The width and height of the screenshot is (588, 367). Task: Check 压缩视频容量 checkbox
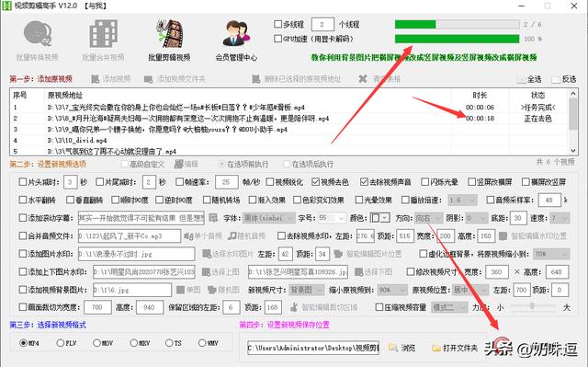click(x=379, y=307)
